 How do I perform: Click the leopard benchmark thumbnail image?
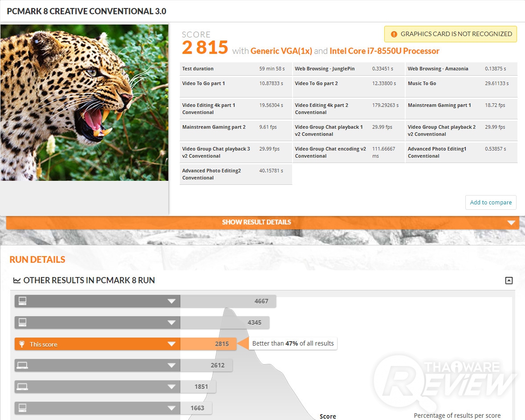(84, 102)
